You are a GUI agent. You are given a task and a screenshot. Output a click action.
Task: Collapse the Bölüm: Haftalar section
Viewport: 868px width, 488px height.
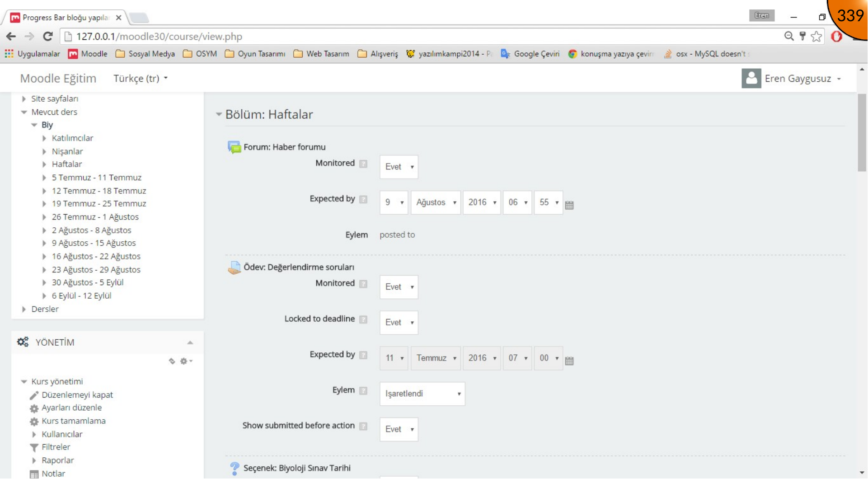[x=219, y=114]
